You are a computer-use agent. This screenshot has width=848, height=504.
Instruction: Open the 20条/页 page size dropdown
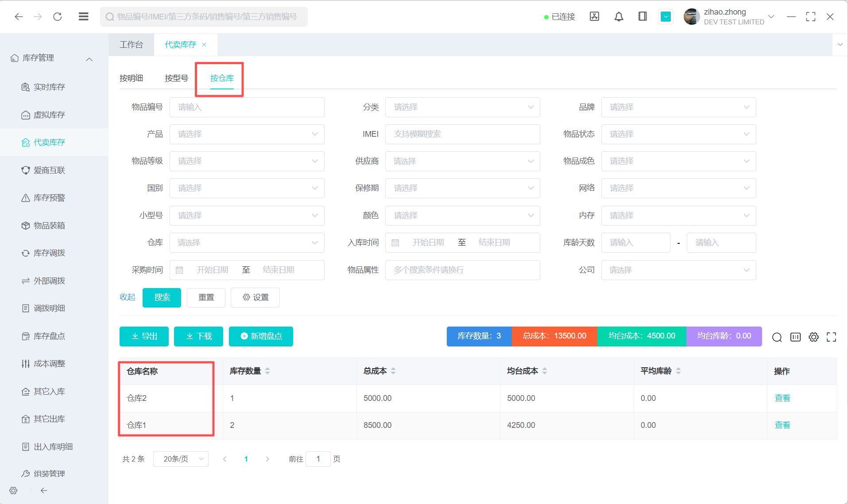(x=181, y=459)
